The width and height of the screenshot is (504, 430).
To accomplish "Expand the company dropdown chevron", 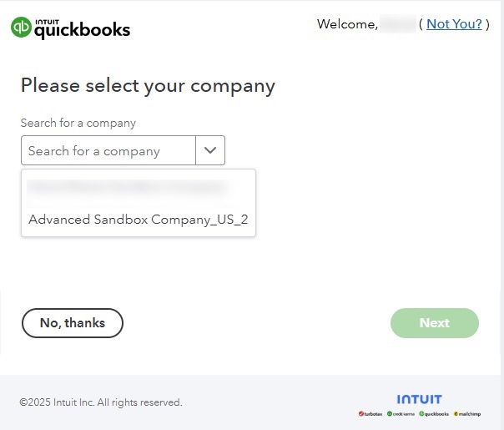I will (x=210, y=150).
